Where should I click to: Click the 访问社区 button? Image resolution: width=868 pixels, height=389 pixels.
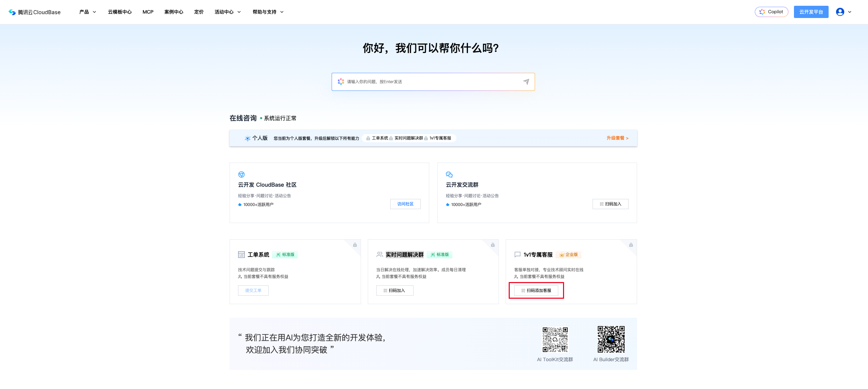[405, 204]
